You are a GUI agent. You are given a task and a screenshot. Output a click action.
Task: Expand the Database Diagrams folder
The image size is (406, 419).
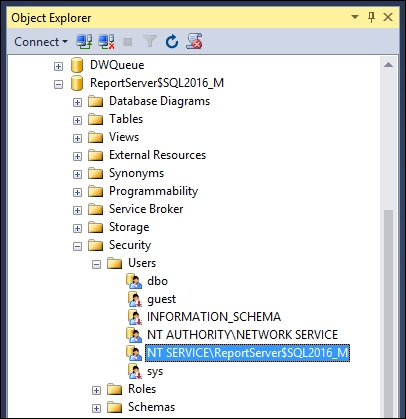click(x=77, y=102)
